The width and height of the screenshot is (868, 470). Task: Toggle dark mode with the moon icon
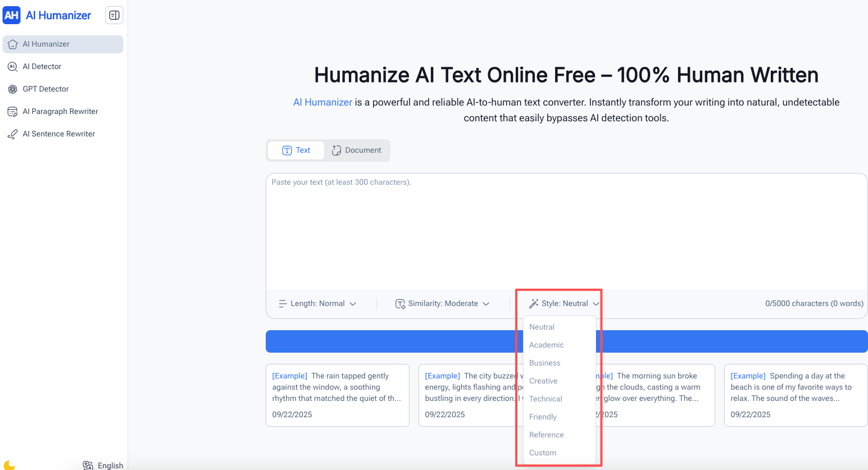pyautogui.click(x=10, y=465)
